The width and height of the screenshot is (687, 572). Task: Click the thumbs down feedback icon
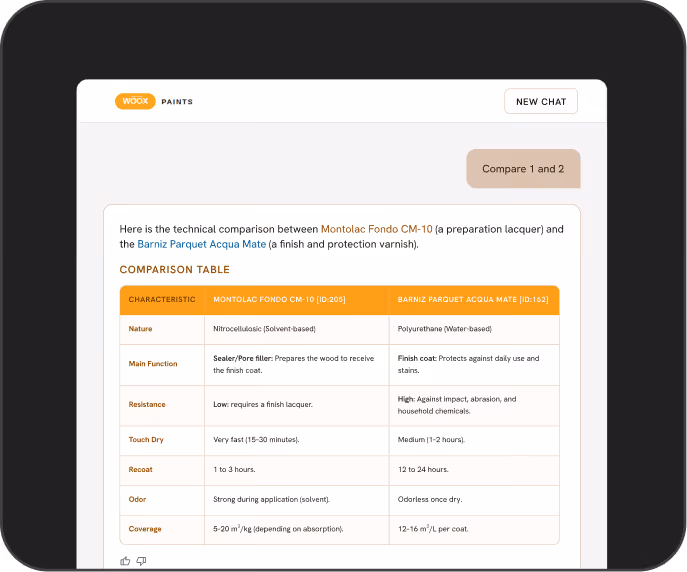click(141, 561)
